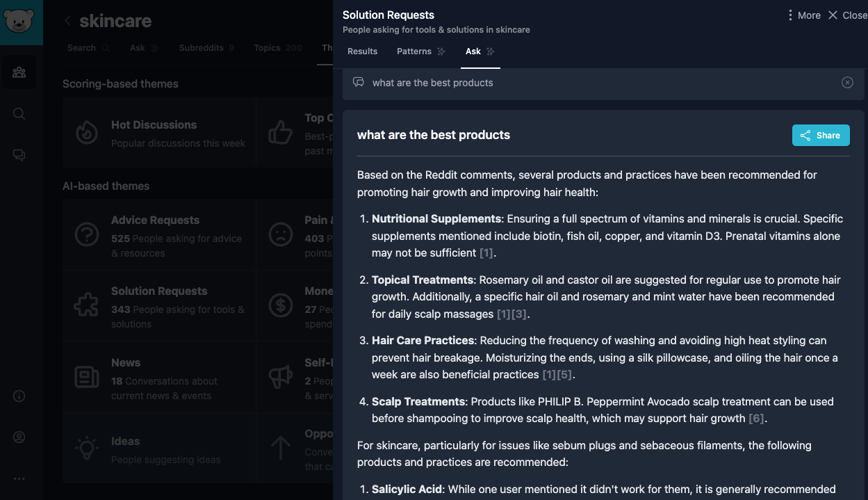Viewport: 868px width, 500px height.
Task: Select the Ideas lightbulb icon
Action: pos(87,449)
